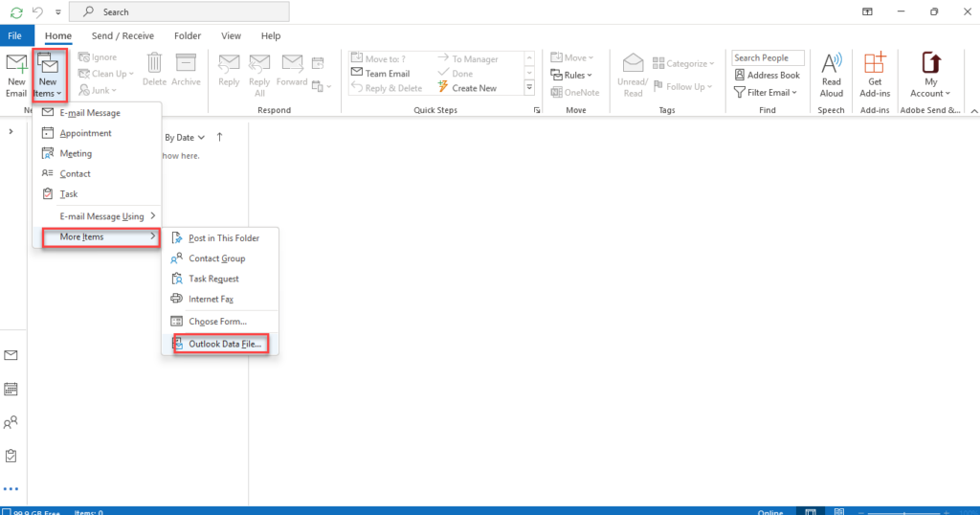Toggle sort order arrow
This screenshot has width=980, height=515.
219,138
